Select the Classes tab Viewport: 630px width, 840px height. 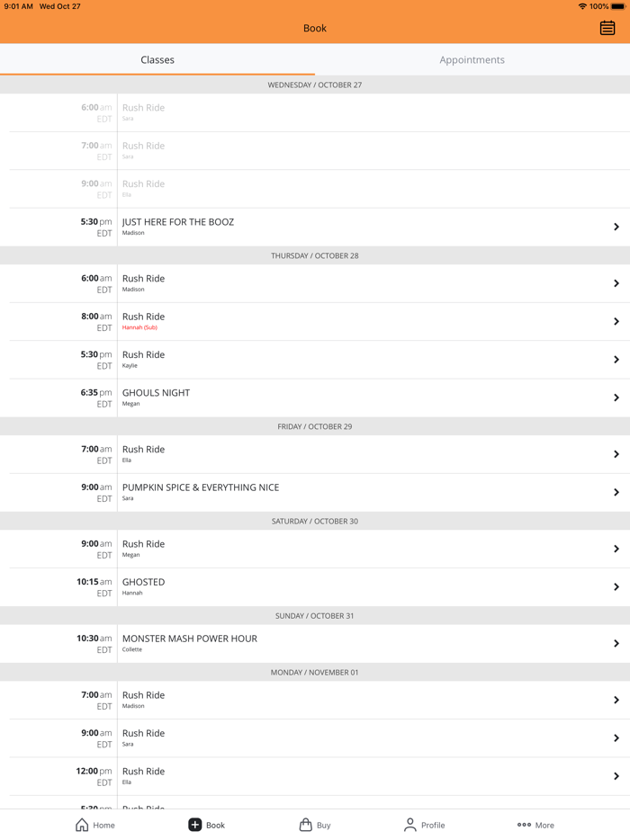coord(157,60)
